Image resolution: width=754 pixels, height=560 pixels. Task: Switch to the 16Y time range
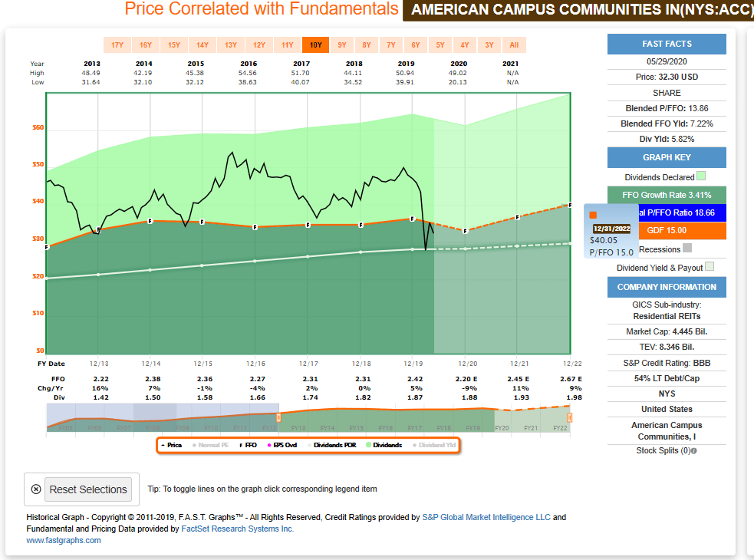(x=146, y=44)
